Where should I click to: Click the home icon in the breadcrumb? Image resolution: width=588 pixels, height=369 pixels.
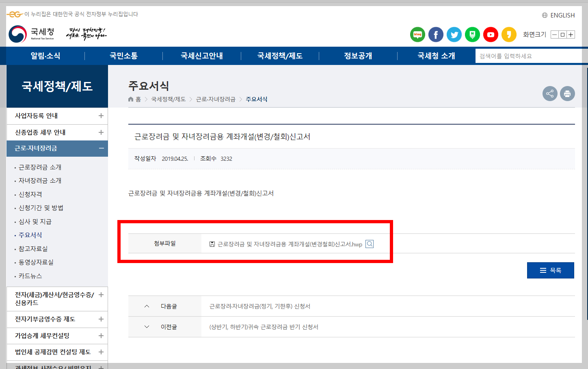point(130,99)
